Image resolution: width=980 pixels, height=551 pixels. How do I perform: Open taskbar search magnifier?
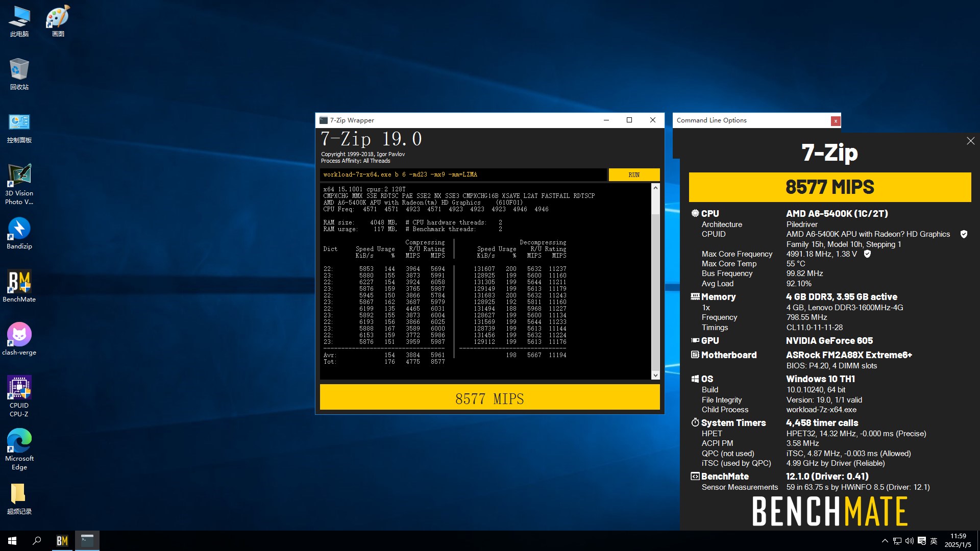37,541
